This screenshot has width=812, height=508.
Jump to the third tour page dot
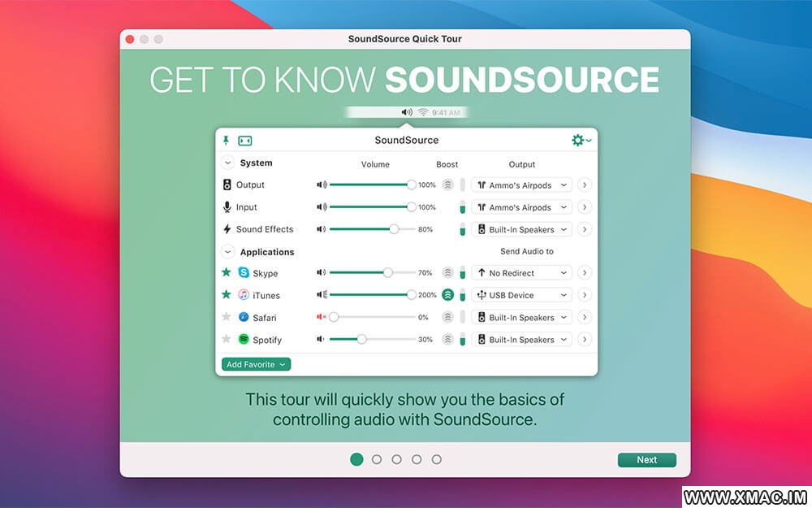[x=396, y=459]
